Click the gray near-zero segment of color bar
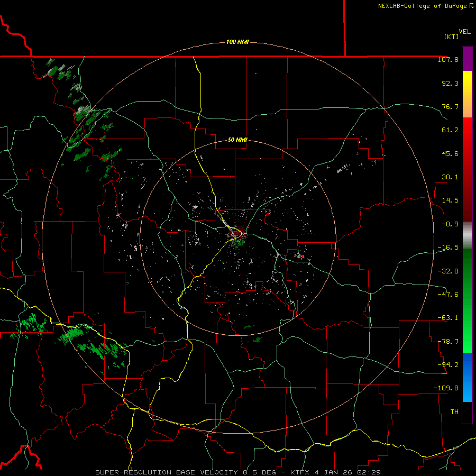Screen dimensions: 476x476 pos(467,235)
